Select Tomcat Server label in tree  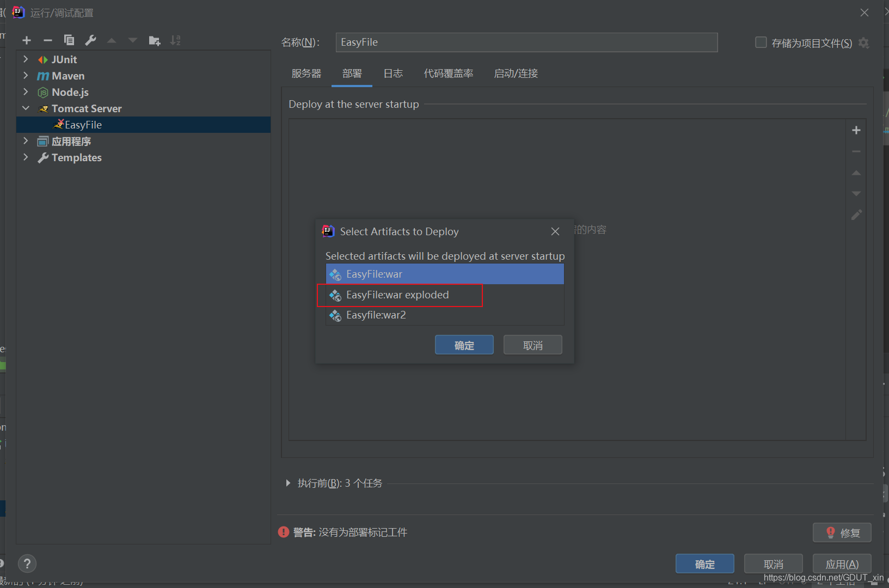[x=87, y=108]
